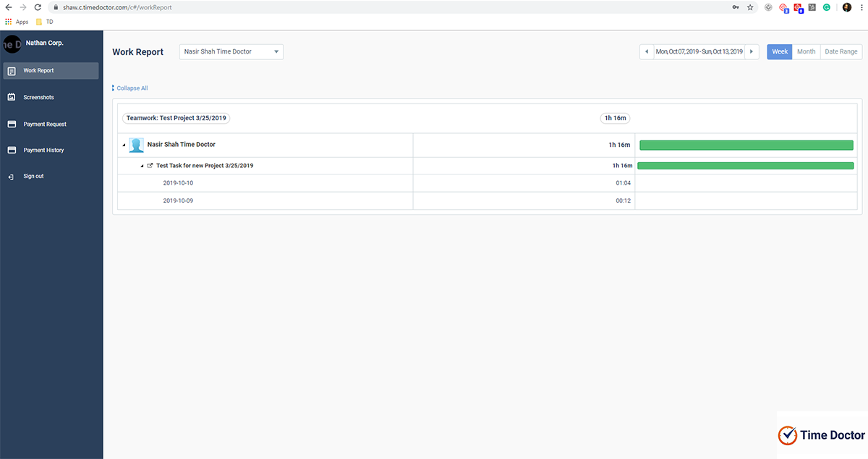
Task: Click the green bar for Nasir Shah
Action: click(746, 145)
